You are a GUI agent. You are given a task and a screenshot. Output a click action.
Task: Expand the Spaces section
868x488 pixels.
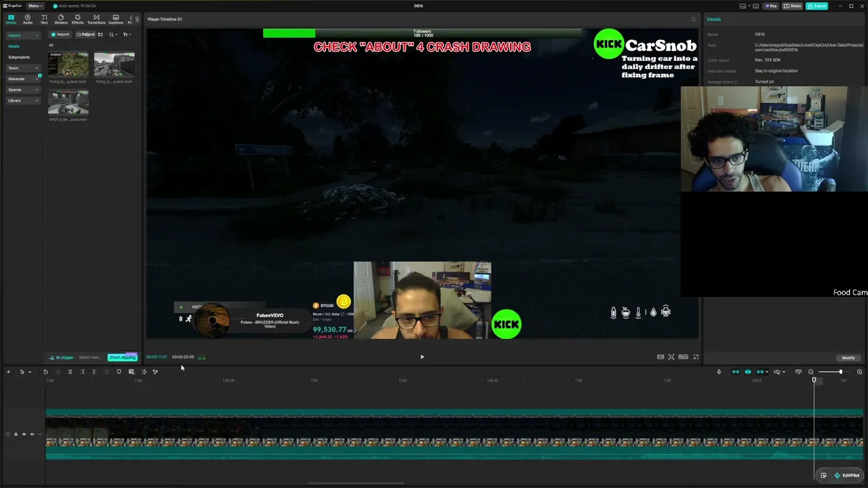click(23, 89)
